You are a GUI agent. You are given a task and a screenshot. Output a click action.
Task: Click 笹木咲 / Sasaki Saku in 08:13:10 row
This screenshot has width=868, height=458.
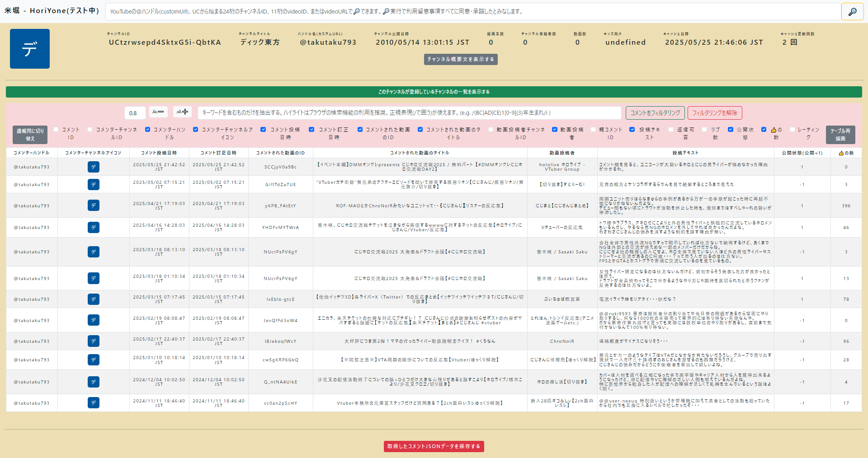[562, 252]
